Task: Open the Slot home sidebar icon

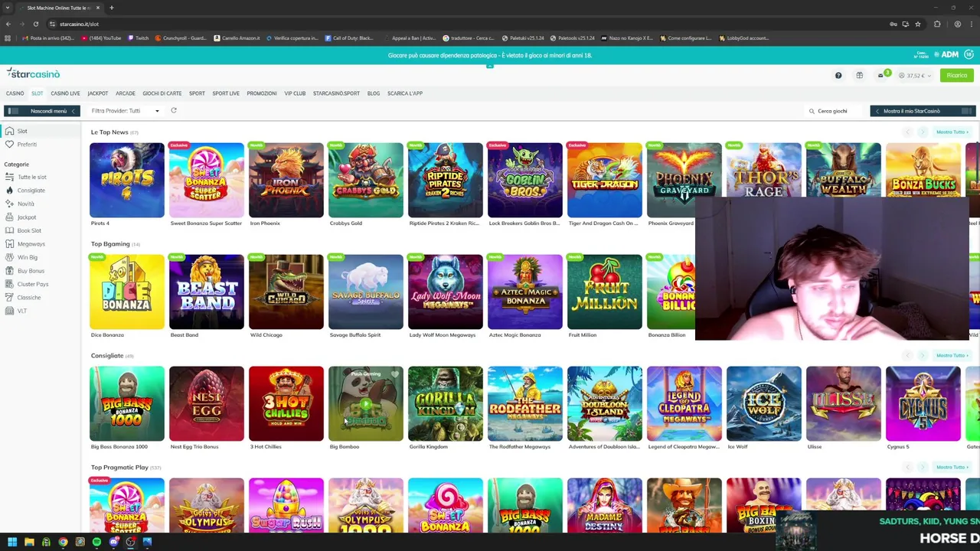Action: point(9,131)
